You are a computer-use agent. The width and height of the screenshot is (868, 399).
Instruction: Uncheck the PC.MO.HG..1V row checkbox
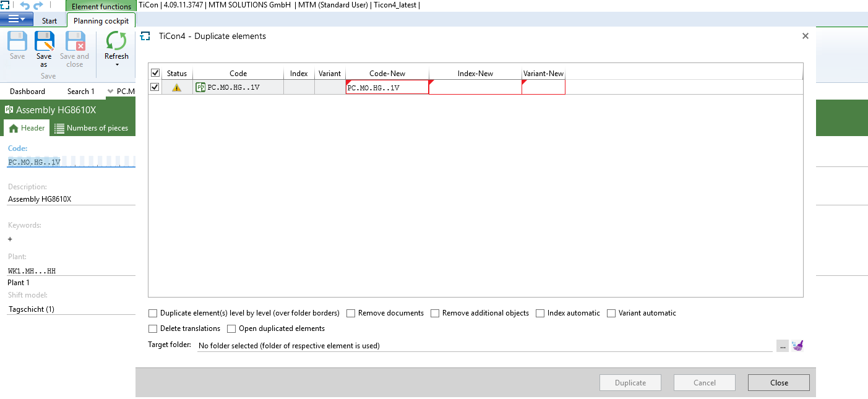155,87
